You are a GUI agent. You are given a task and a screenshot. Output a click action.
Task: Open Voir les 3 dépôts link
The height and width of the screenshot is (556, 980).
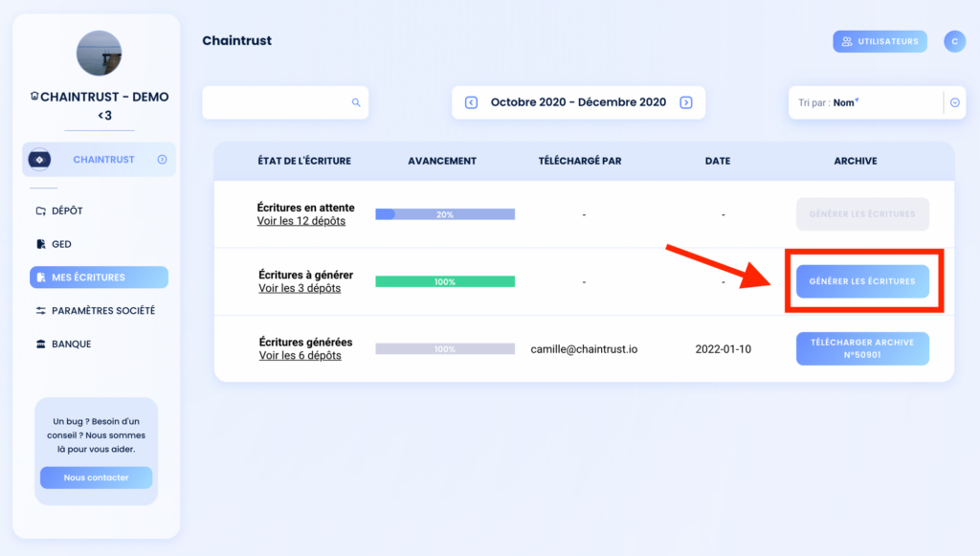[300, 288]
